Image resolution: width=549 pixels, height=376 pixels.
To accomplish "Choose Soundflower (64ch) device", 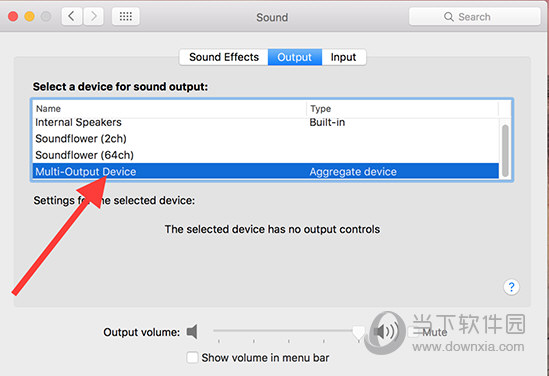I will [265, 155].
